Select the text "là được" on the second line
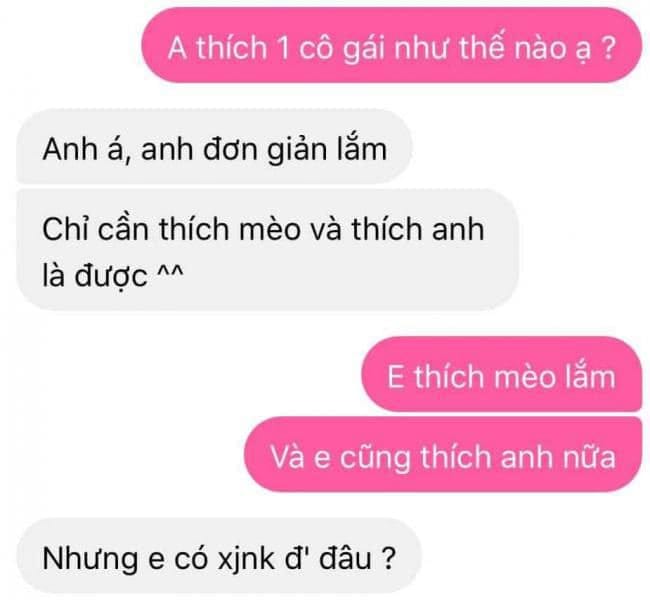Image resolution: width=650 pixels, height=600 pixels. tap(95, 275)
